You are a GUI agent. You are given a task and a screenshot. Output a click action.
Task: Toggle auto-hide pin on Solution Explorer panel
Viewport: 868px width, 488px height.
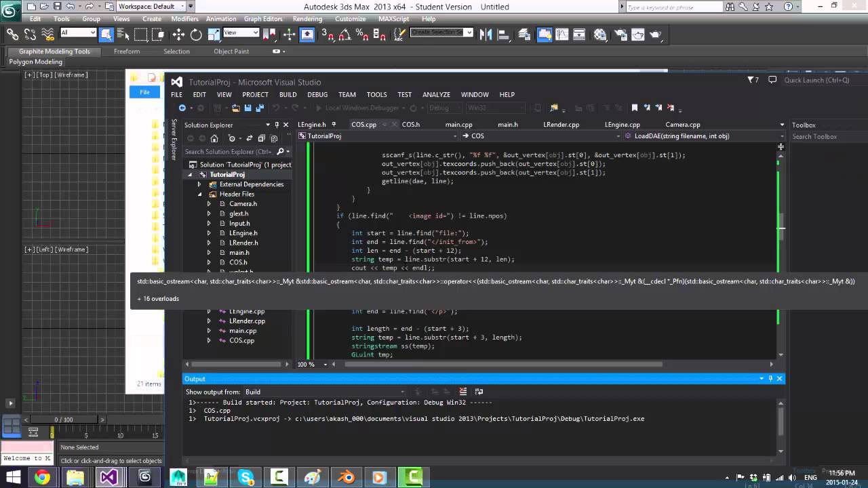tap(277, 125)
